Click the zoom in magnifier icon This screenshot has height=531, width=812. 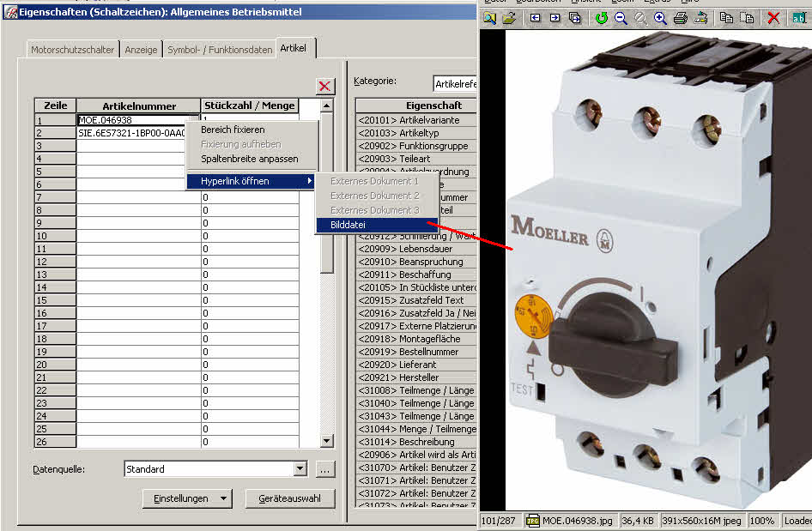coord(660,18)
